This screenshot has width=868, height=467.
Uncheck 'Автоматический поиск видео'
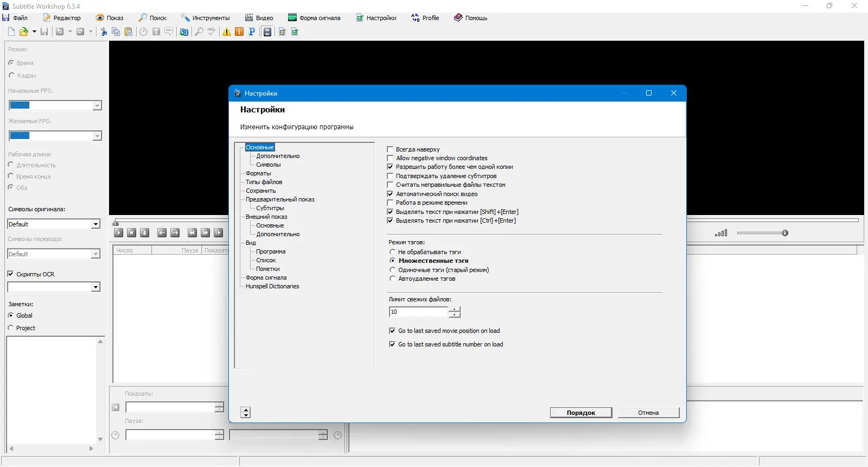(x=390, y=194)
